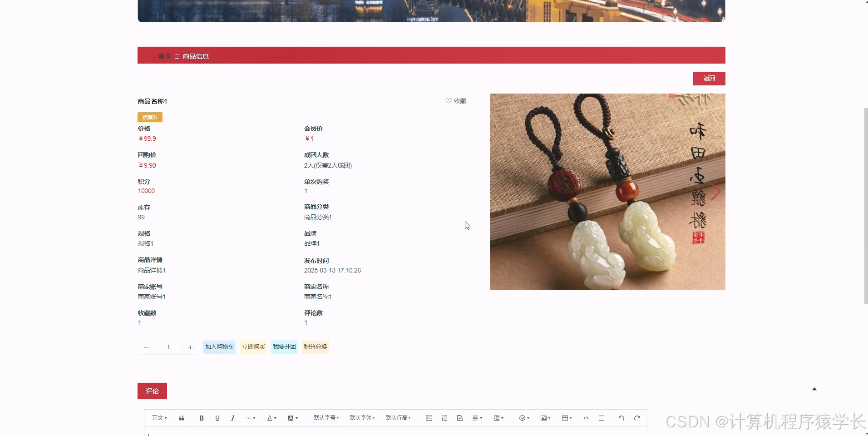Apply italic formatting in the editor toolbar

point(232,418)
